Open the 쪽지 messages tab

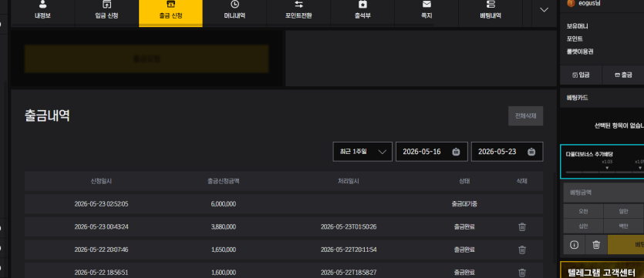click(427, 13)
